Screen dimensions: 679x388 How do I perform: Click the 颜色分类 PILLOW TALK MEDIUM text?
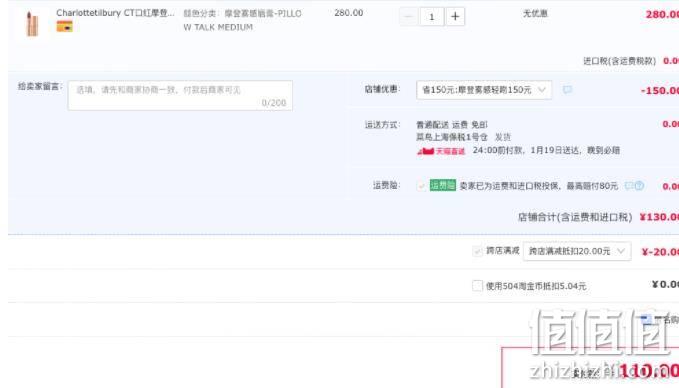click(242, 20)
